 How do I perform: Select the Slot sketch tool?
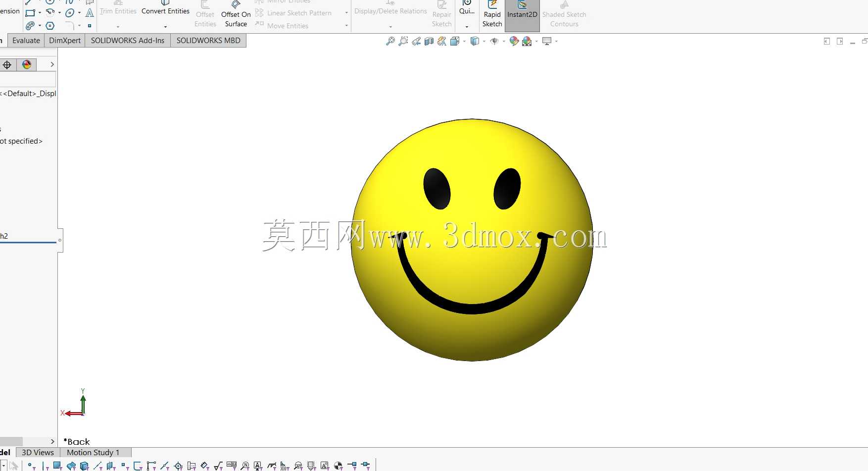click(30, 26)
